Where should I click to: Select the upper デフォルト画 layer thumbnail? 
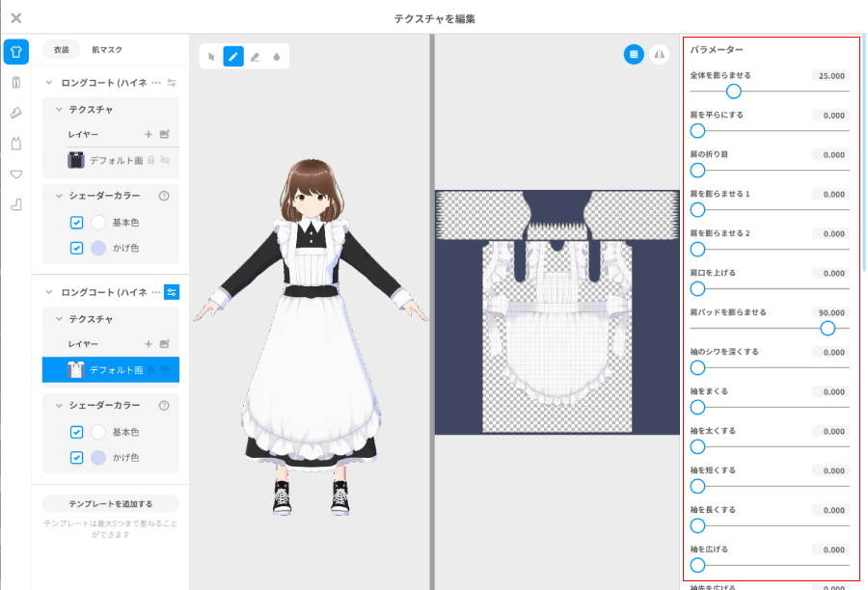click(76, 160)
